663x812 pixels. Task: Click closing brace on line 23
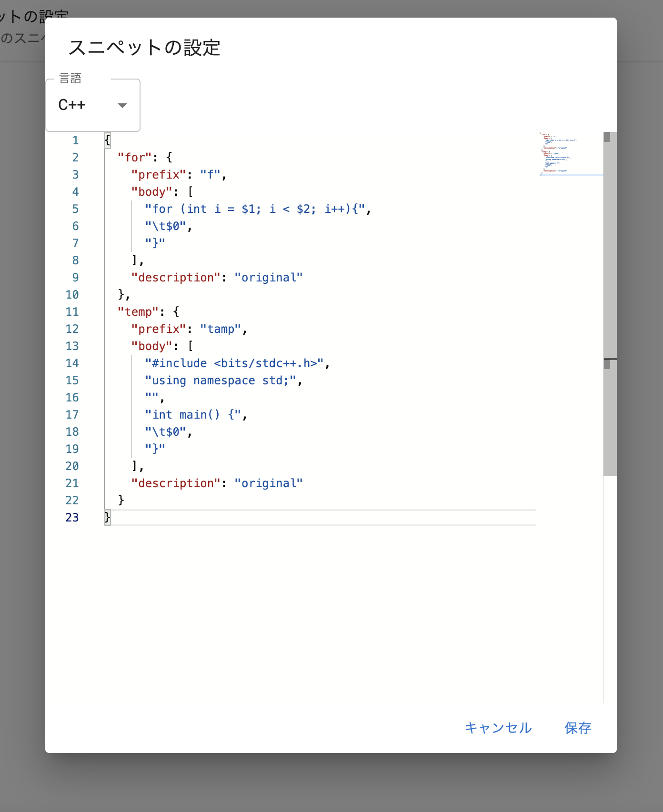coord(108,517)
